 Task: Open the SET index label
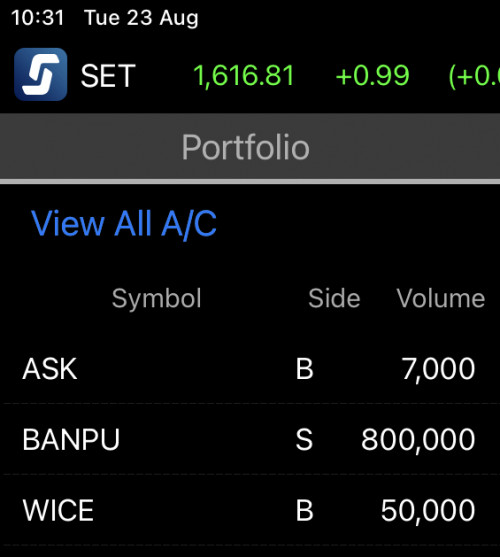(x=108, y=75)
